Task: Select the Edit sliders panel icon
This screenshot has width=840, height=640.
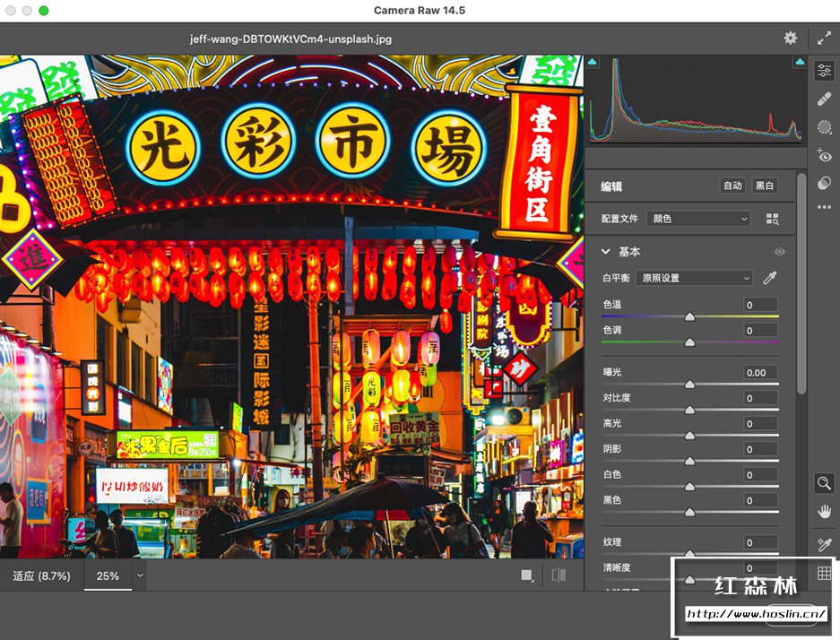Action: pos(824,72)
